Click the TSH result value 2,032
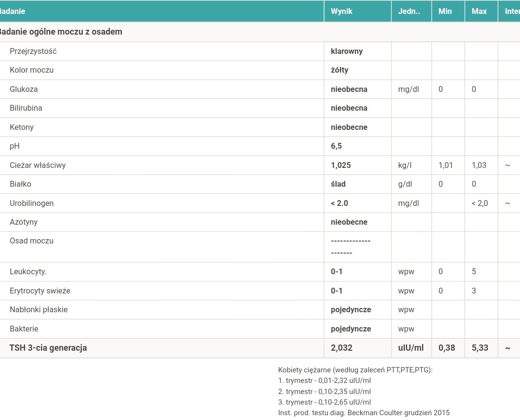 click(341, 348)
